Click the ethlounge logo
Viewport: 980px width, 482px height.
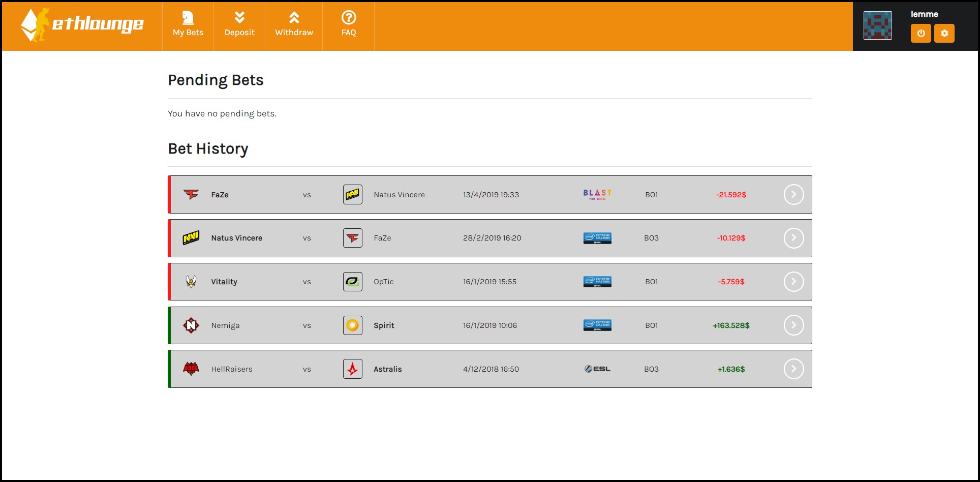[82, 24]
